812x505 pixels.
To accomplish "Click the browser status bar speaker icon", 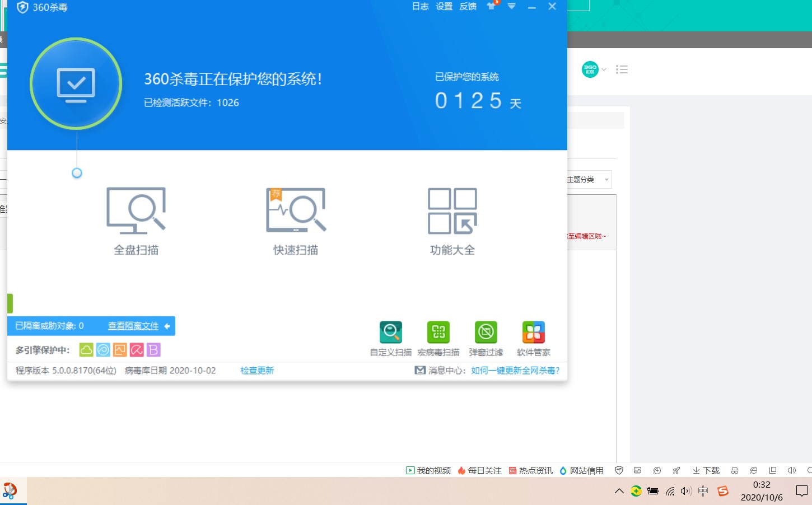I will coord(791,470).
